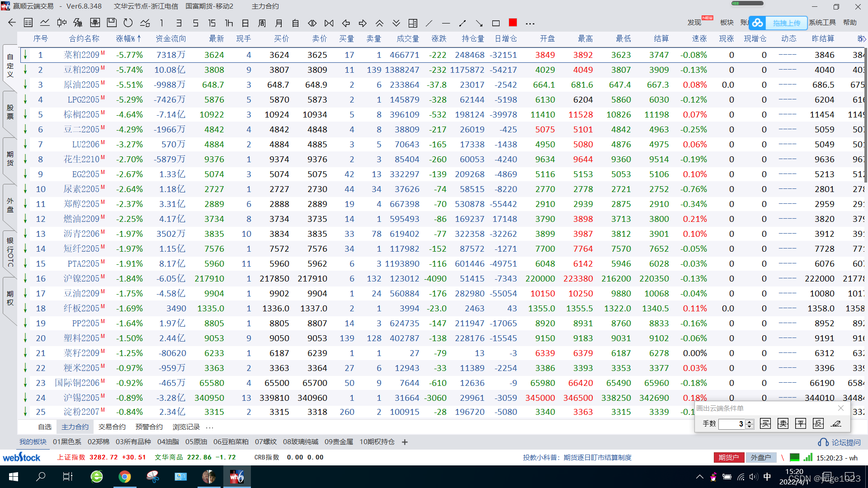The image size is (868, 488).
Task: Click the 反 reverse-position button
Action: coord(818,423)
